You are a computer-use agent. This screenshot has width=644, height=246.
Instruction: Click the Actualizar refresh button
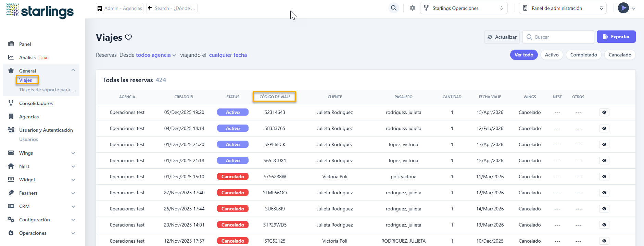tap(502, 37)
